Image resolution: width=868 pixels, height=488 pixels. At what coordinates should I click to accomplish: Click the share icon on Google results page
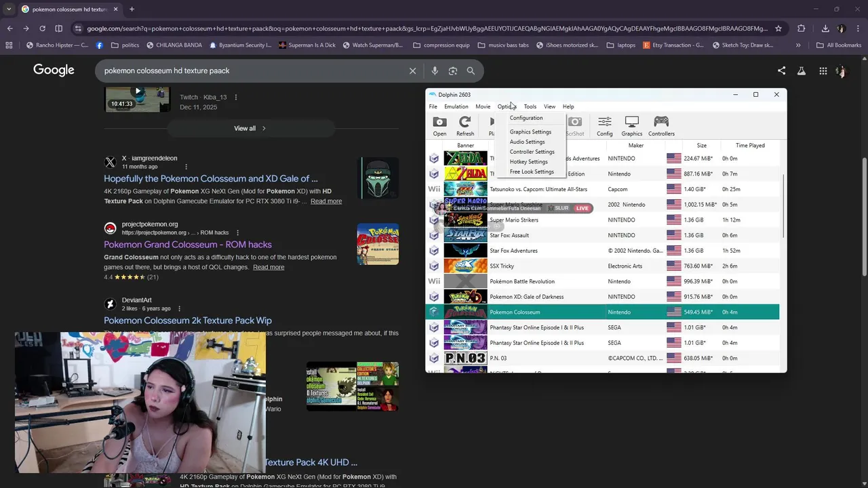(x=781, y=70)
